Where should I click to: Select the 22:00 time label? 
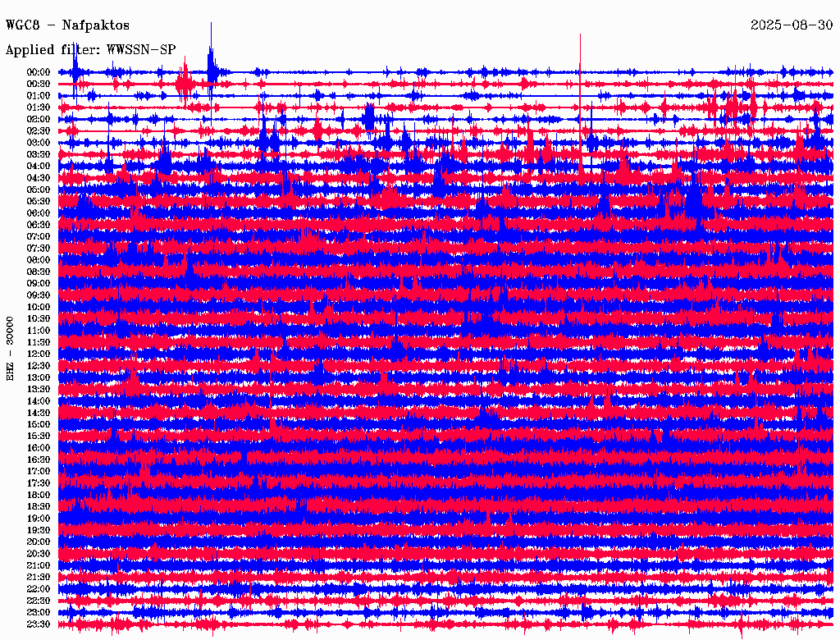click(39, 589)
